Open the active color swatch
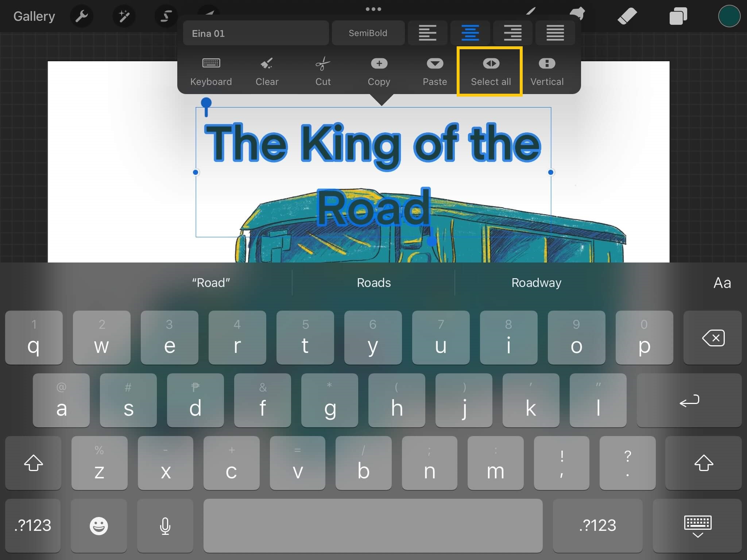 [x=729, y=16]
